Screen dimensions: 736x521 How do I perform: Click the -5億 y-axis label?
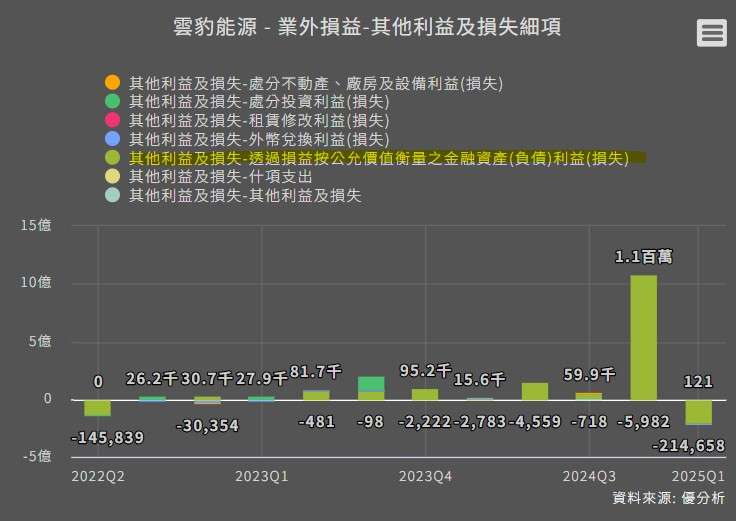tap(37, 456)
